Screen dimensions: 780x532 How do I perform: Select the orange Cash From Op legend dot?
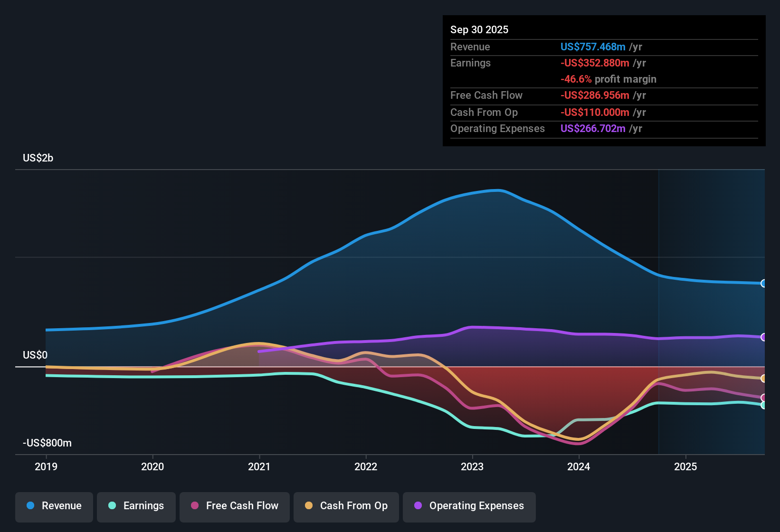(x=309, y=506)
